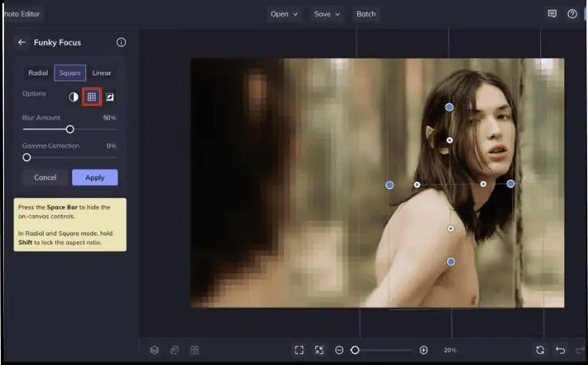Select the Radial focus mode tab
This screenshot has width=588, height=365.
[38, 73]
